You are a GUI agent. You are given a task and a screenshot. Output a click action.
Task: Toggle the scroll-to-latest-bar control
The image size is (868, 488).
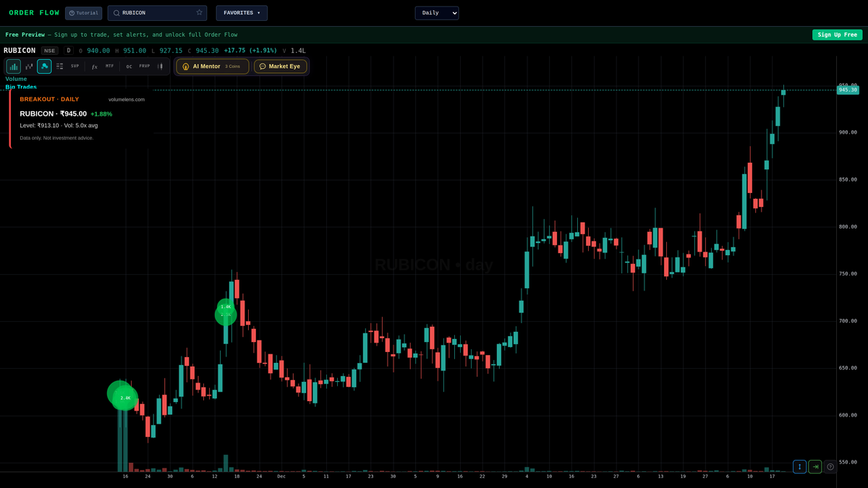[814, 466]
